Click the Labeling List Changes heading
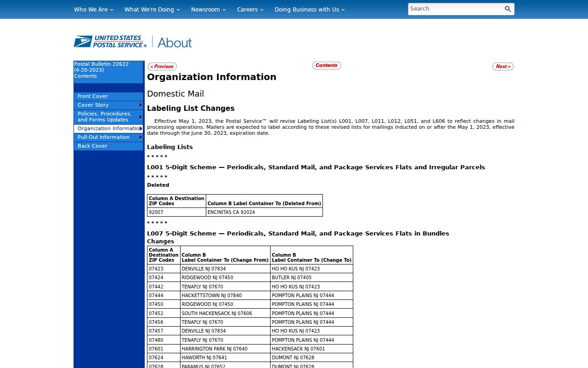This screenshot has height=368, width=588. [x=191, y=109]
